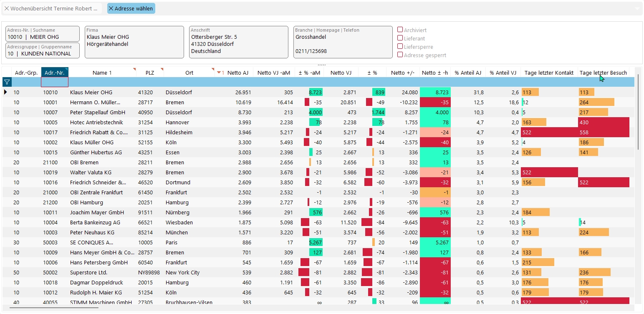Check the Liefersperre option
Image resolution: width=644 pixels, height=314 pixels.
pyautogui.click(x=400, y=47)
